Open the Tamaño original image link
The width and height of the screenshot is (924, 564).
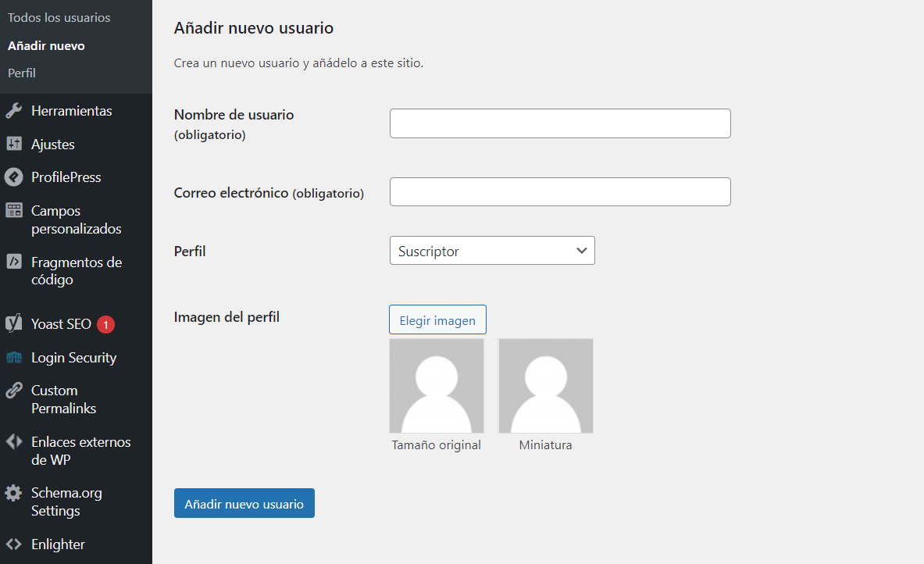pyautogui.click(x=436, y=444)
